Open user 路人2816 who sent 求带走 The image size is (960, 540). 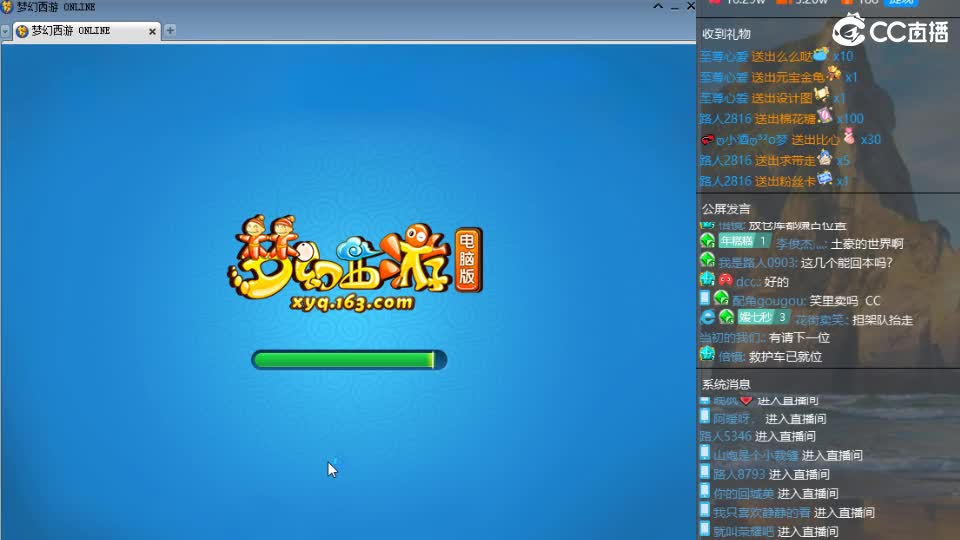[x=726, y=160]
